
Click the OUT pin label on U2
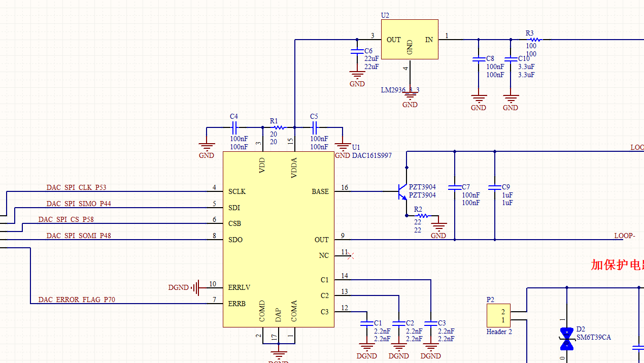pos(394,39)
